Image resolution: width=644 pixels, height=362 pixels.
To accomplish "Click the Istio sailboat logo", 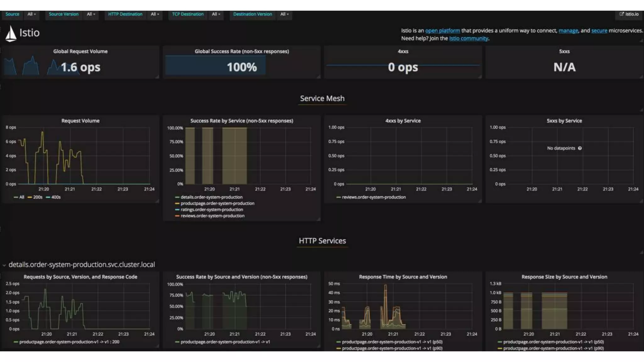I will [x=11, y=33].
